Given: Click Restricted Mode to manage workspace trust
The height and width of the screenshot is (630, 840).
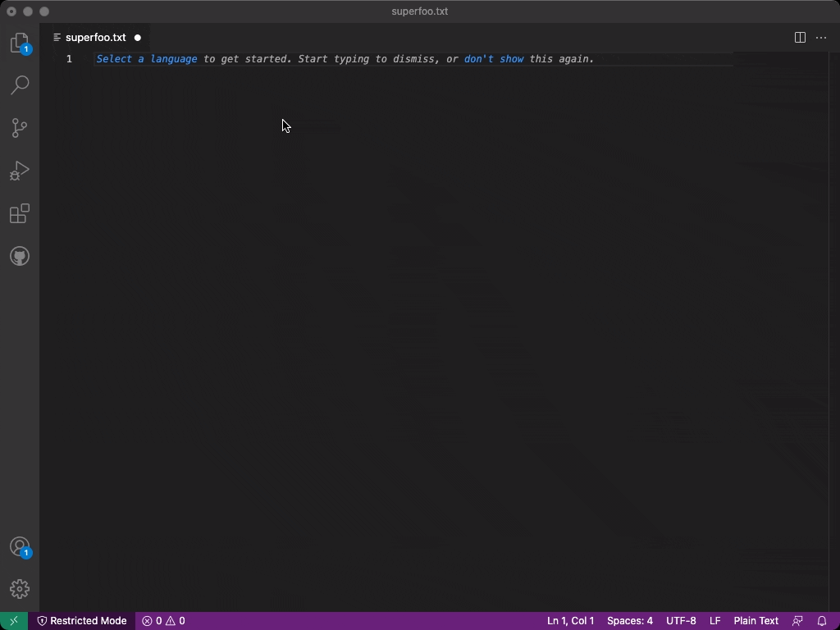Looking at the screenshot, I should click(x=82, y=621).
